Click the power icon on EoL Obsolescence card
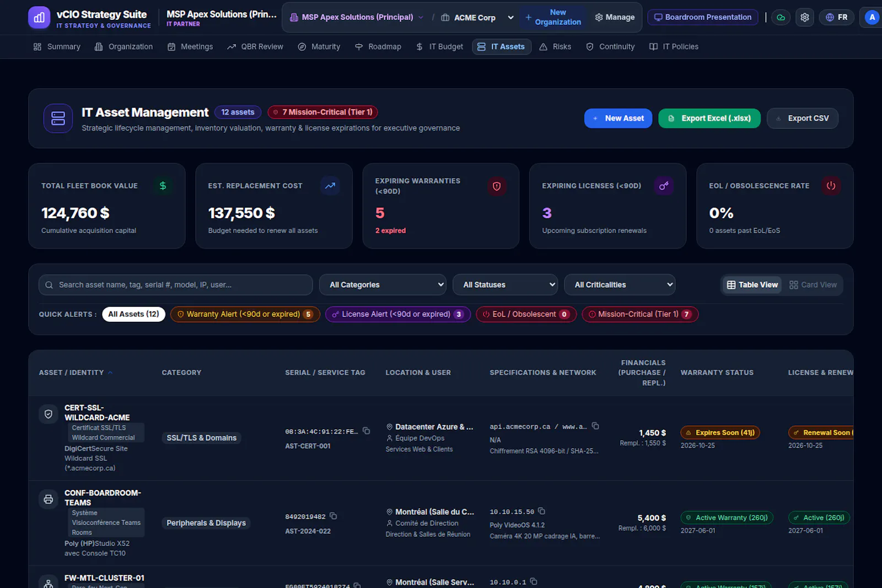The height and width of the screenshot is (588, 882). (831, 186)
